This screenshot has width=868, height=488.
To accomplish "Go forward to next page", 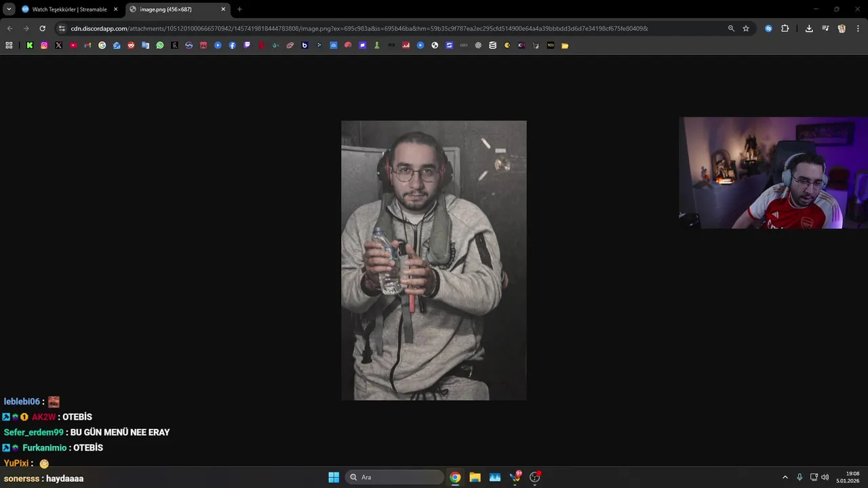I will (26, 28).
